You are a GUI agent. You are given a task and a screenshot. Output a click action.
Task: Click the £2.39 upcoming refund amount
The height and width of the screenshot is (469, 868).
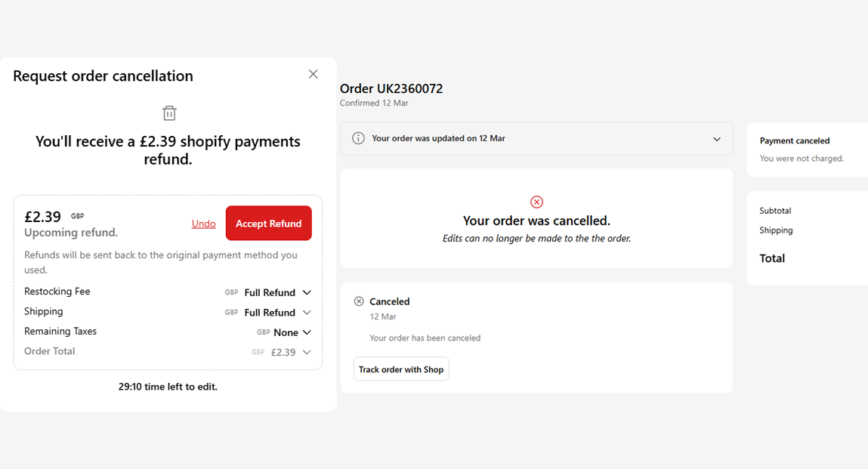pyautogui.click(x=43, y=217)
